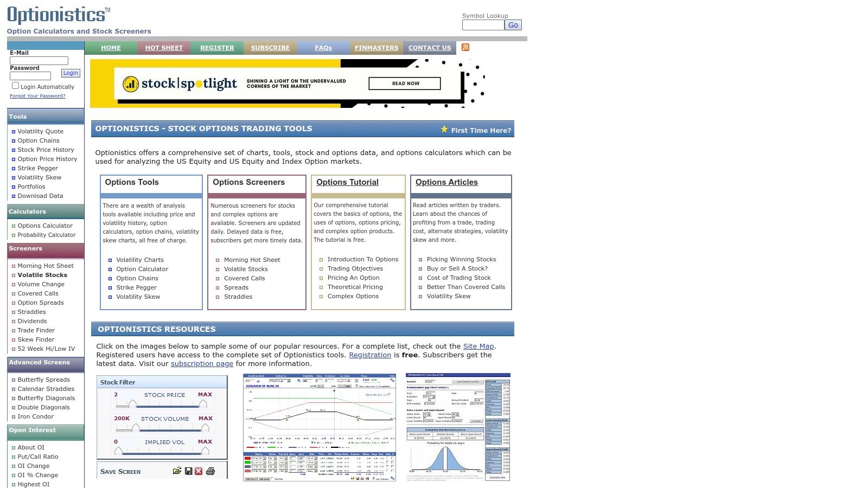Screen dimensions: 868x488
Task: Open Skew Finder in sidebar
Action: point(36,339)
